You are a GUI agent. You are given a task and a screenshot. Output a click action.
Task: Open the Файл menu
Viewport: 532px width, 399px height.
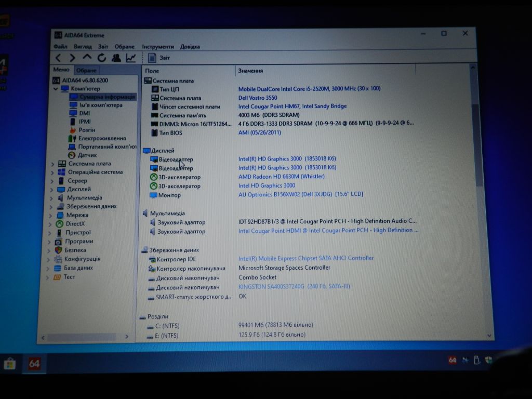click(60, 46)
